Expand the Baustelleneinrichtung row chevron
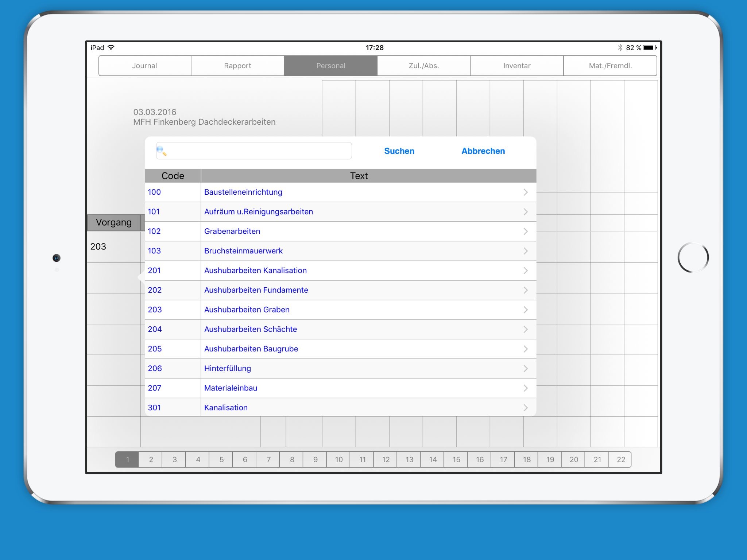 [x=525, y=192]
